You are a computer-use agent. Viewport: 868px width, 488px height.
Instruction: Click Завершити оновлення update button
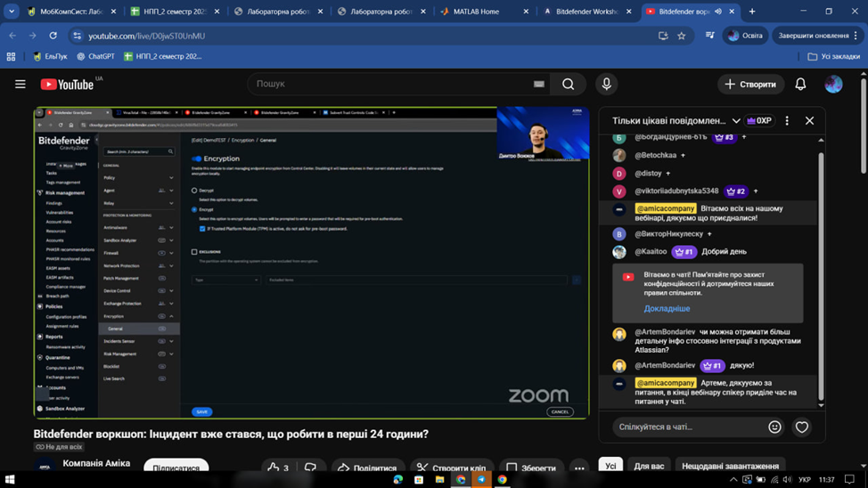pyautogui.click(x=817, y=36)
